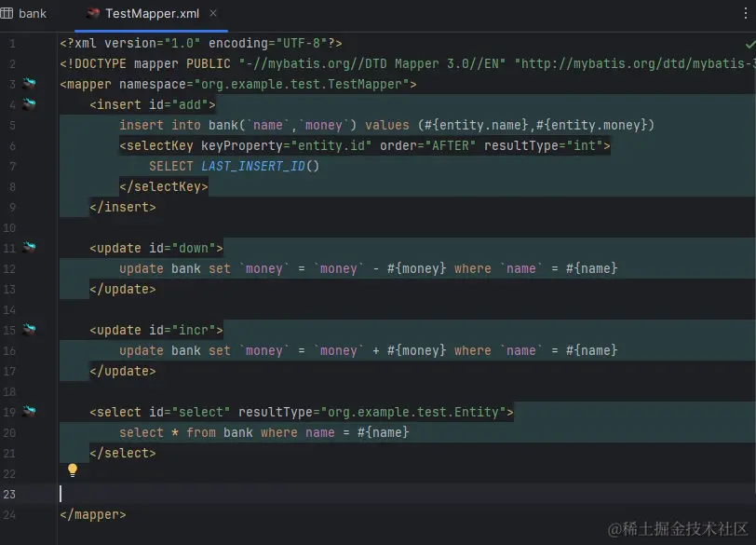
Task: Click the TestMapper.xml file icon in tab
Action: point(92,13)
